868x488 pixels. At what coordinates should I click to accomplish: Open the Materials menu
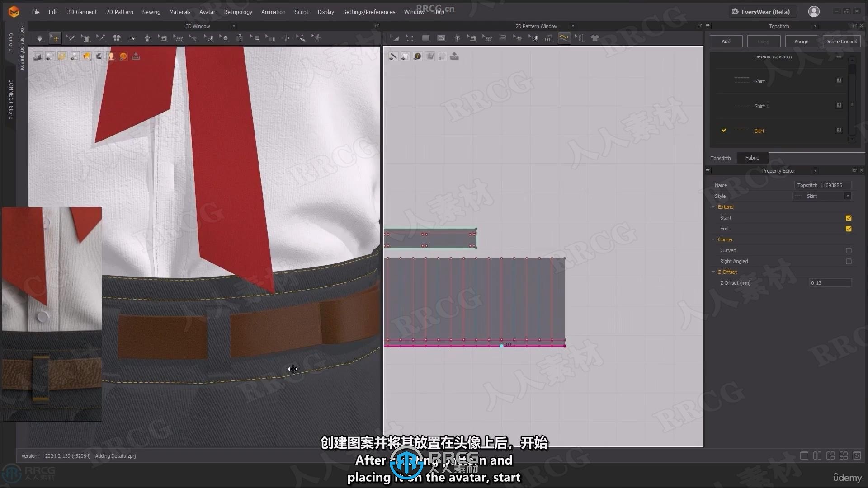point(179,12)
